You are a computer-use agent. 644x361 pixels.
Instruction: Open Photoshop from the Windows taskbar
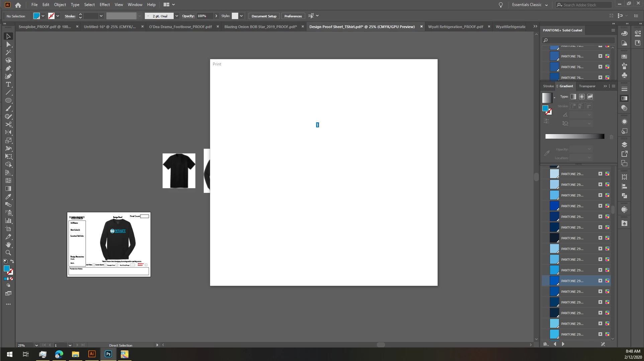[108, 354]
